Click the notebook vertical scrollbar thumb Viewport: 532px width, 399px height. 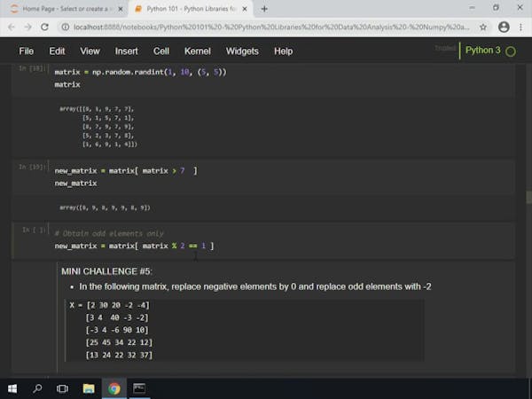point(528,198)
